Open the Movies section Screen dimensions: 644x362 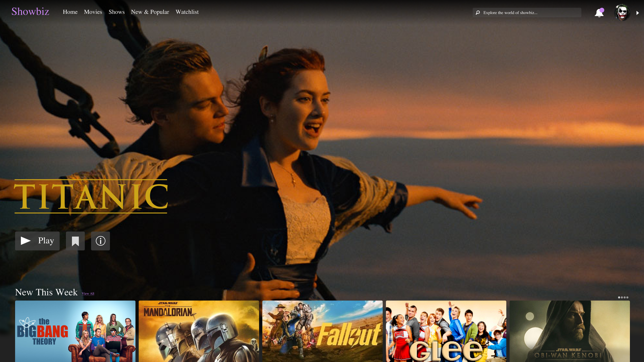(93, 12)
